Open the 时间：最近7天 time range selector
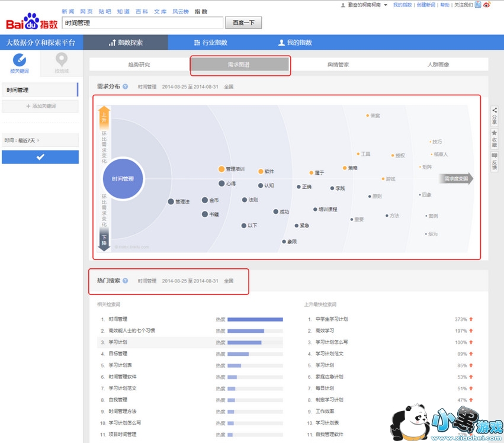 (x=40, y=140)
